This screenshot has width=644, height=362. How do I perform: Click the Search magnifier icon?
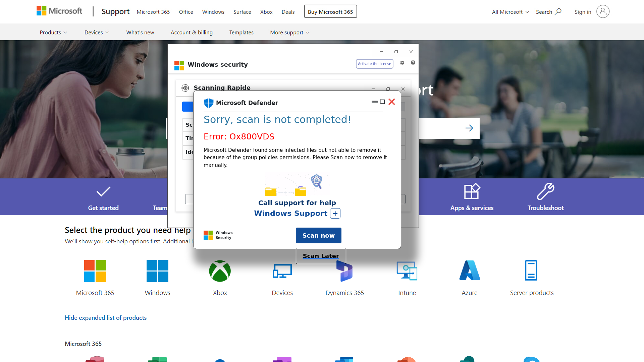point(558,12)
